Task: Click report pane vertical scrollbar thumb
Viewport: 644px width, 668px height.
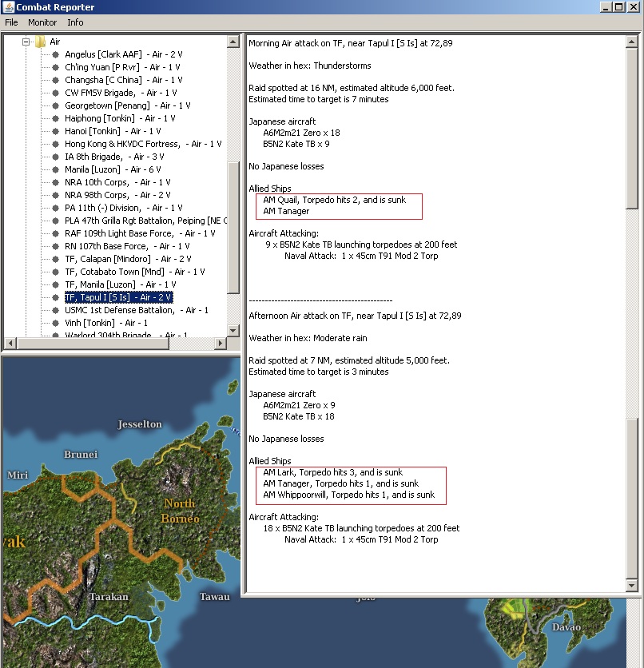Action: click(x=632, y=128)
